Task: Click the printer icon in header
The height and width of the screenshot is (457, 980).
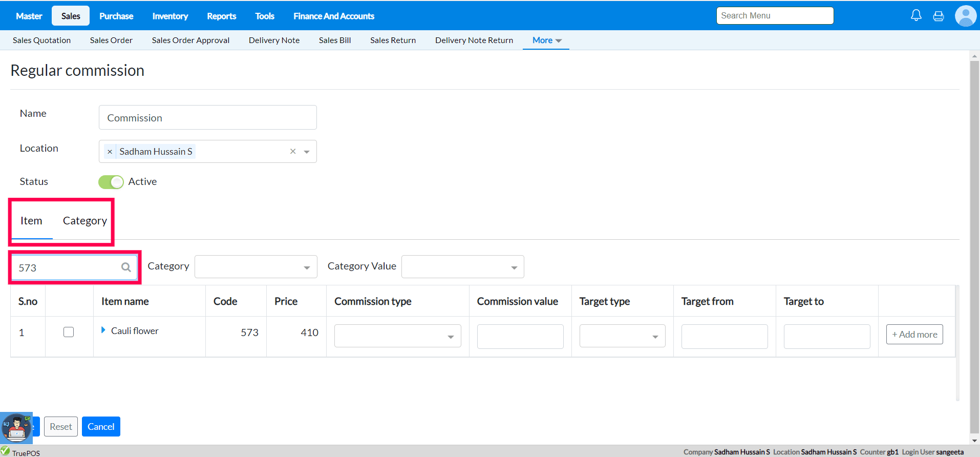Action: tap(939, 16)
